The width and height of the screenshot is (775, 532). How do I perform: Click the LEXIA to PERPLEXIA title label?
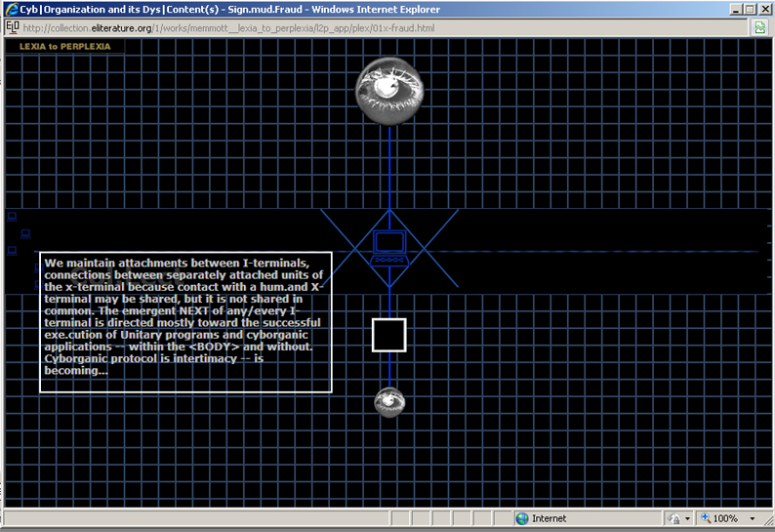click(x=64, y=47)
